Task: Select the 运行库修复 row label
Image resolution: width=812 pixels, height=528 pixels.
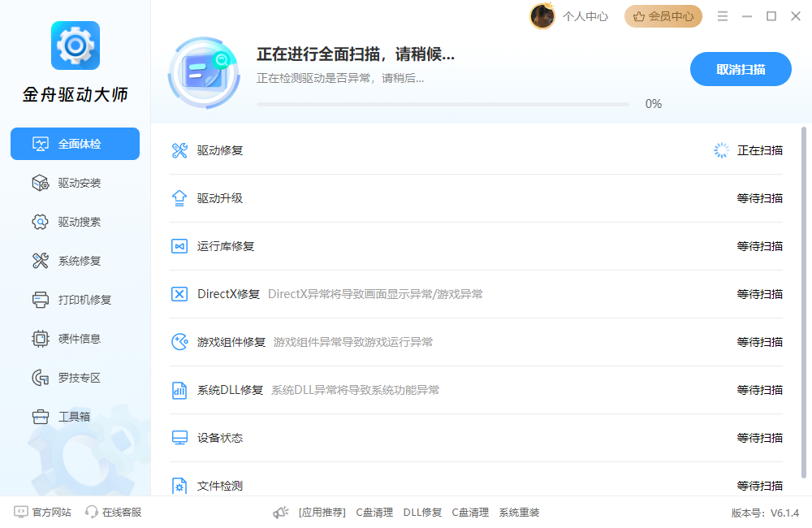Action: point(226,246)
